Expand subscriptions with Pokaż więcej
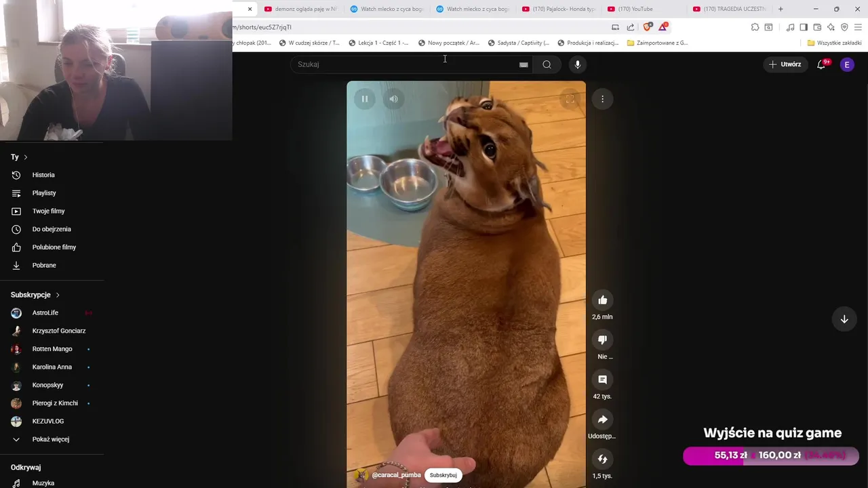The image size is (868, 488). [x=52, y=439]
